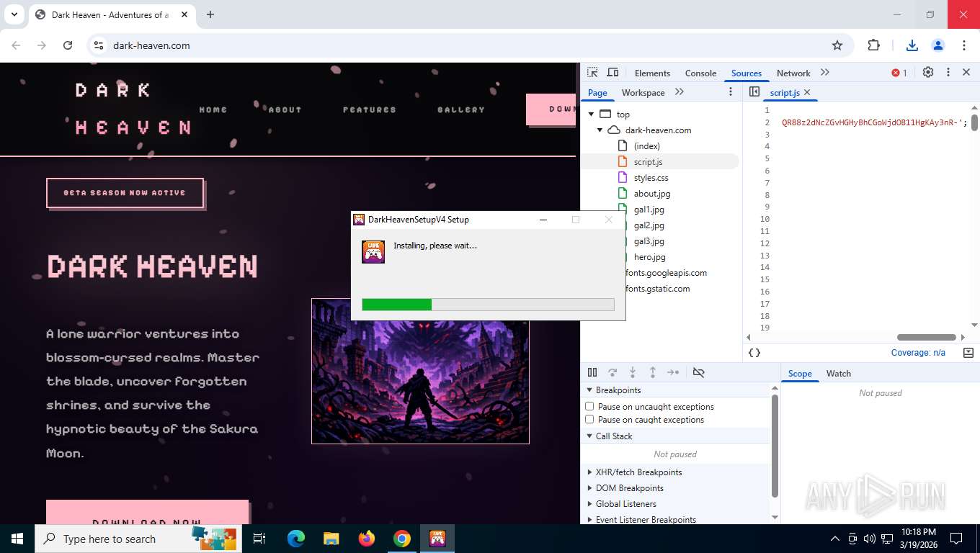The image size is (980, 553).
Task: Open Sources navigator three-dot menu
Action: click(730, 92)
